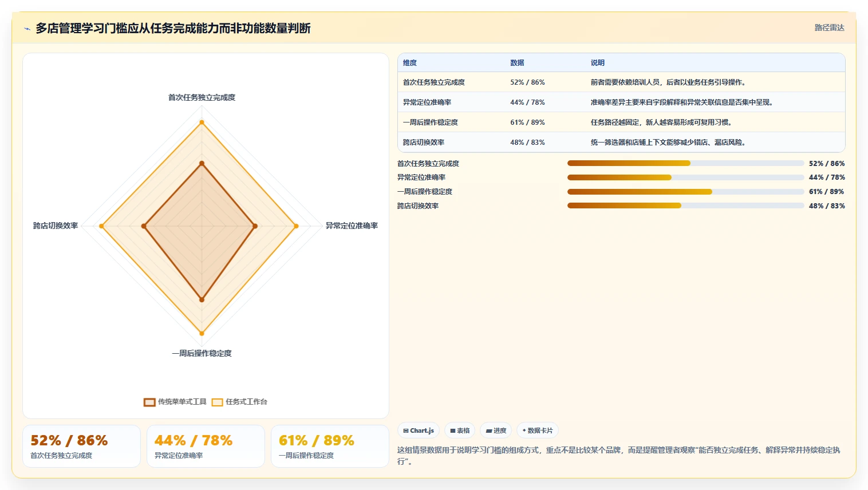Open the 52% / 86% 首次任务独立完成度 stat card
This screenshot has height=490, width=868.
[81, 446]
